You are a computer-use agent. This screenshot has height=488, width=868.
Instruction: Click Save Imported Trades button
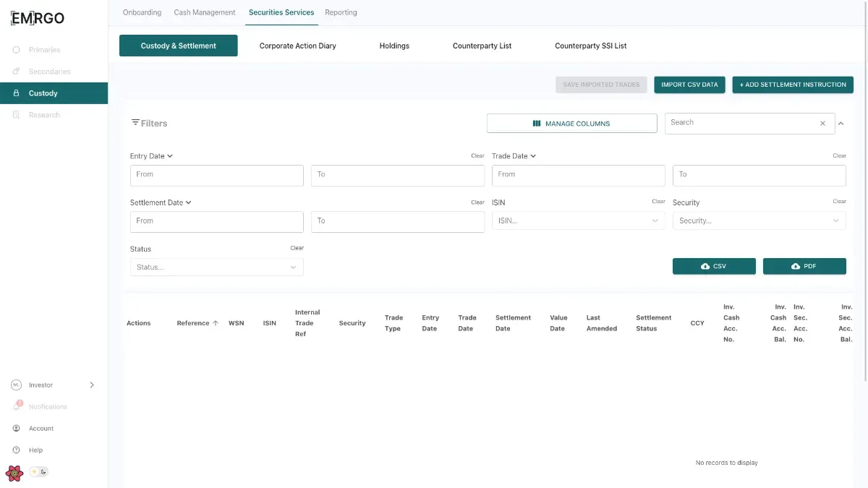pyautogui.click(x=601, y=85)
